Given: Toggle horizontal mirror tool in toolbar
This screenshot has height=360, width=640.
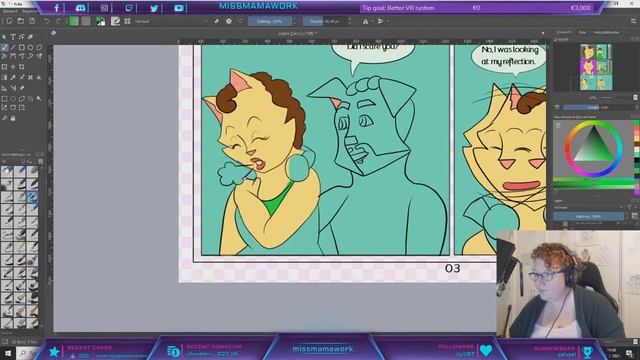Looking at the screenshot, I should [x=365, y=21].
